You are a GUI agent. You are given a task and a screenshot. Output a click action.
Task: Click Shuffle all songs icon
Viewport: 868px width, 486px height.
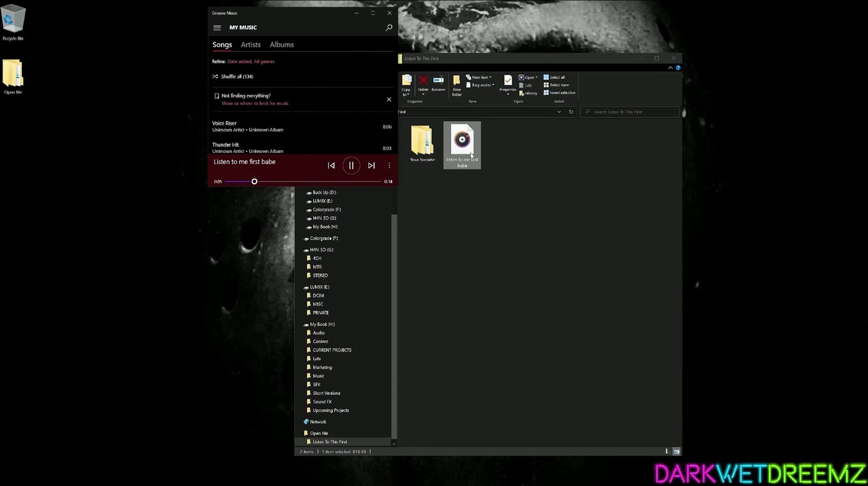click(215, 76)
